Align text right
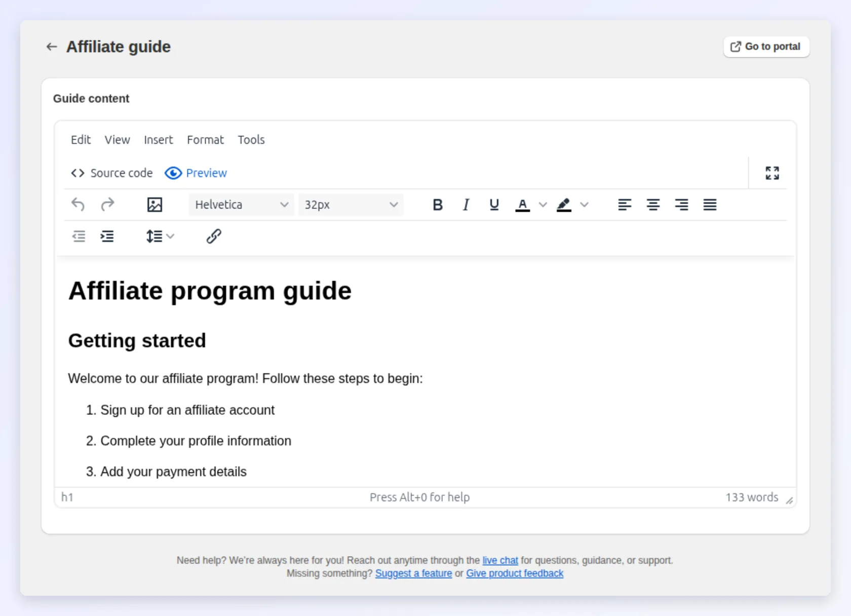 [681, 205]
